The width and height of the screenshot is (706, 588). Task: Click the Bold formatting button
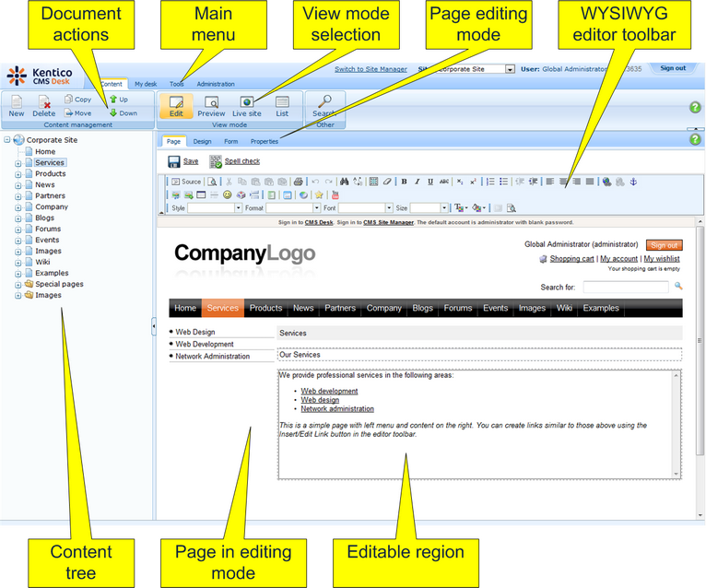[404, 182]
